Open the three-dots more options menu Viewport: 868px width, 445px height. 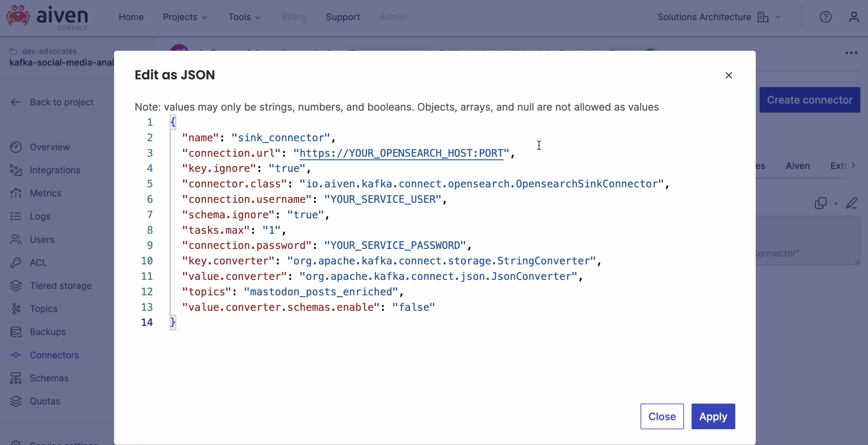tap(851, 53)
